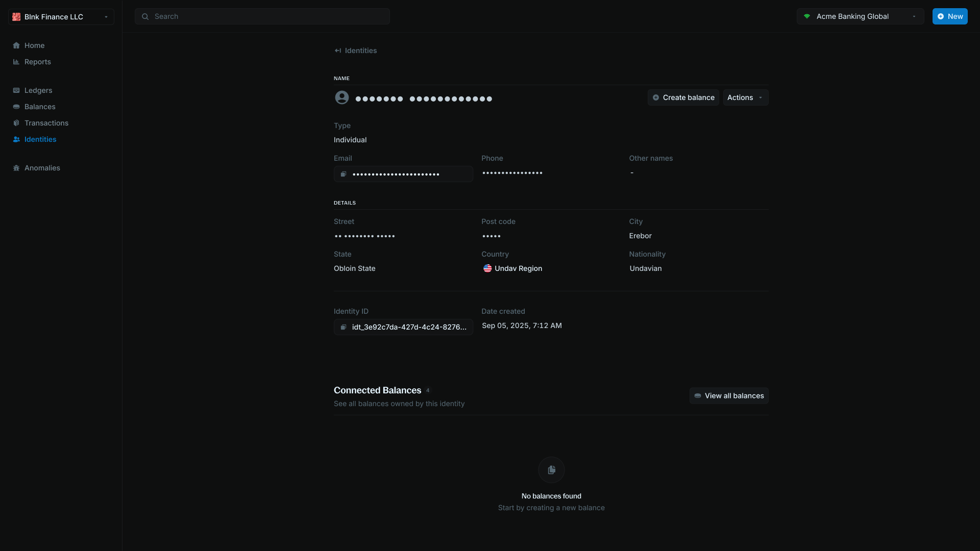This screenshot has height=551, width=980.
Task: Click the Ledgers icon in the sidebar
Action: click(16, 90)
